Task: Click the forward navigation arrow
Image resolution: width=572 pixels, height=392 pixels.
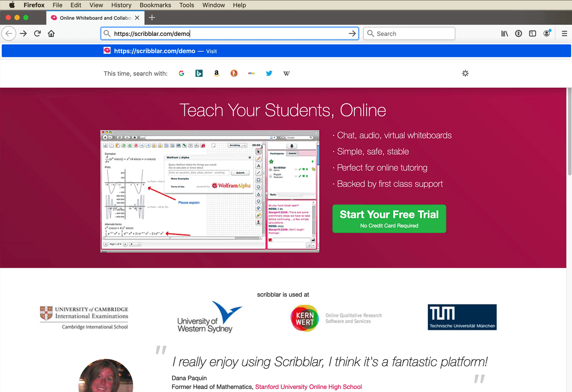Action: [23, 33]
